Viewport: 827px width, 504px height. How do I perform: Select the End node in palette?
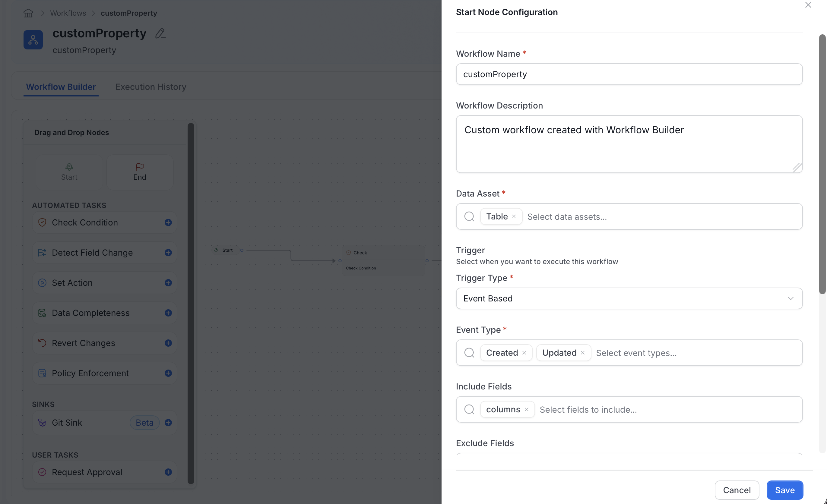(x=140, y=172)
